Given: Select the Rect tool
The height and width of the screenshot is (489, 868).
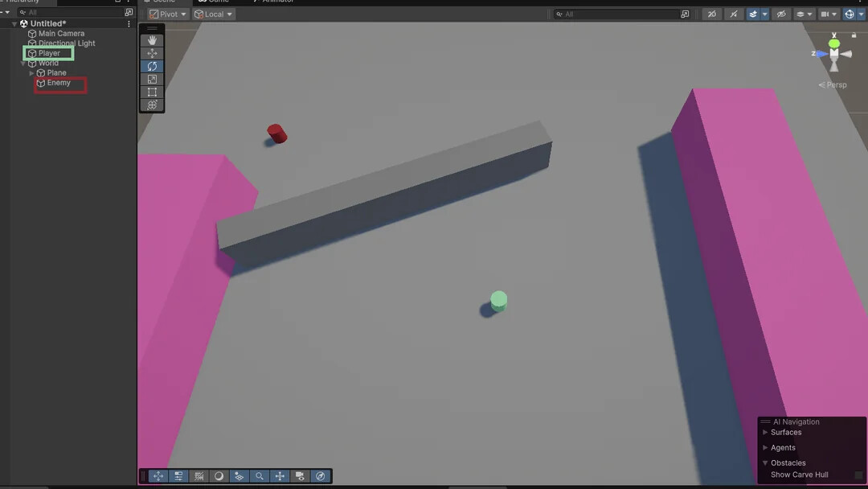Looking at the screenshot, I should 152,92.
